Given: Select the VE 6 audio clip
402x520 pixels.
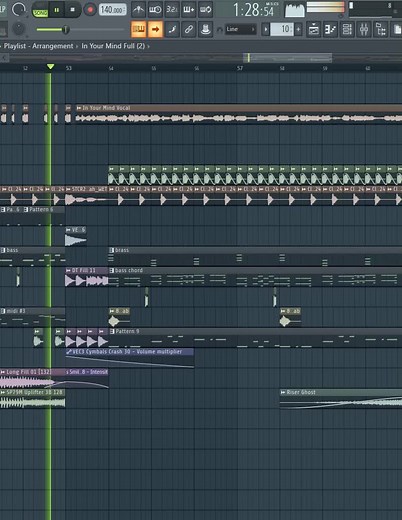Looking at the screenshot, I should pos(76,237).
